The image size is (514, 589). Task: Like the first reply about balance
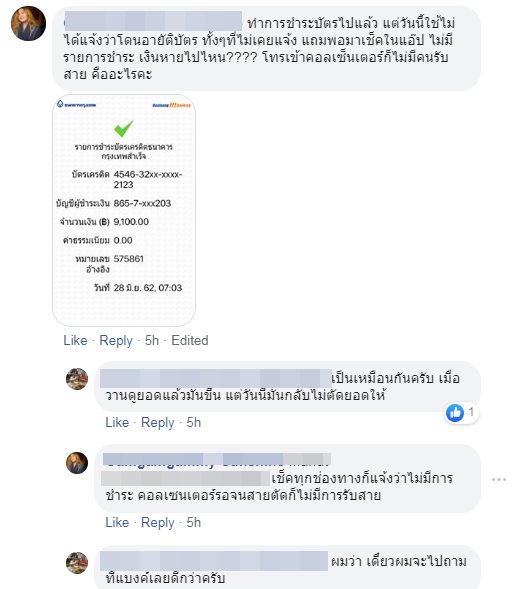[117, 422]
